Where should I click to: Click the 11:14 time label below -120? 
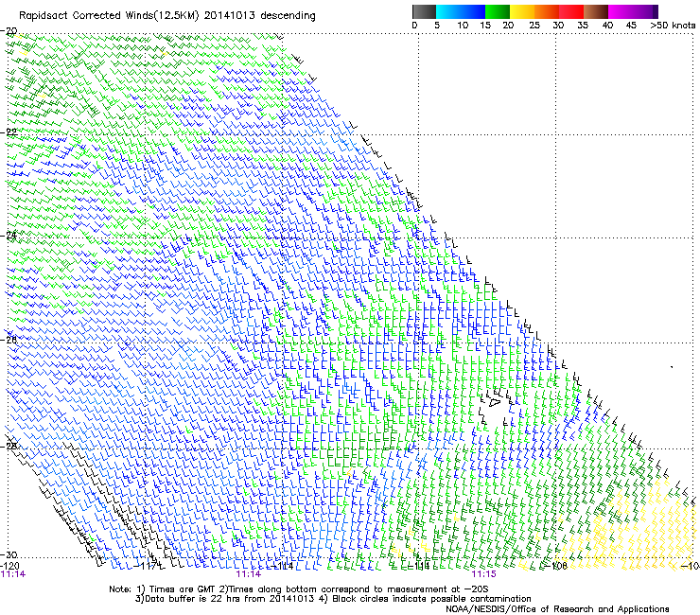click(x=13, y=574)
